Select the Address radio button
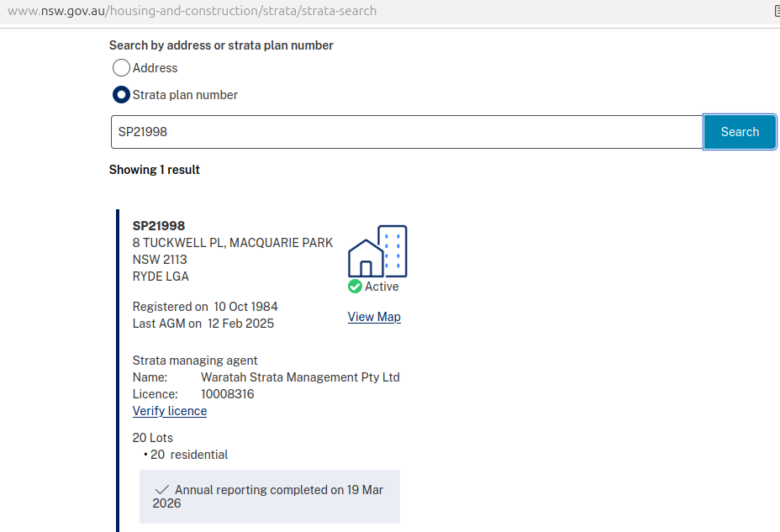The height and width of the screenshot is (532, 780). (x=121, y=67)
